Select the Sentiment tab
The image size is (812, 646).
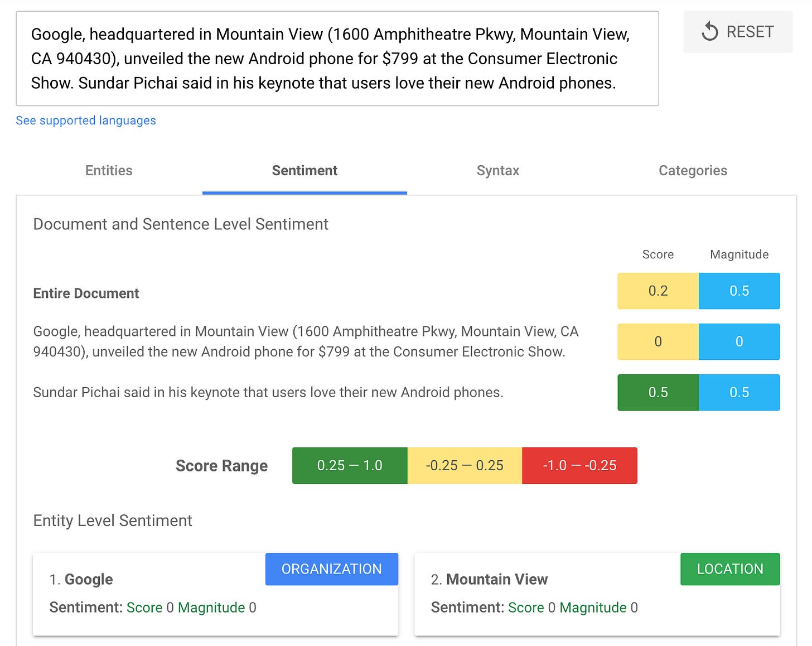[304, 171]
